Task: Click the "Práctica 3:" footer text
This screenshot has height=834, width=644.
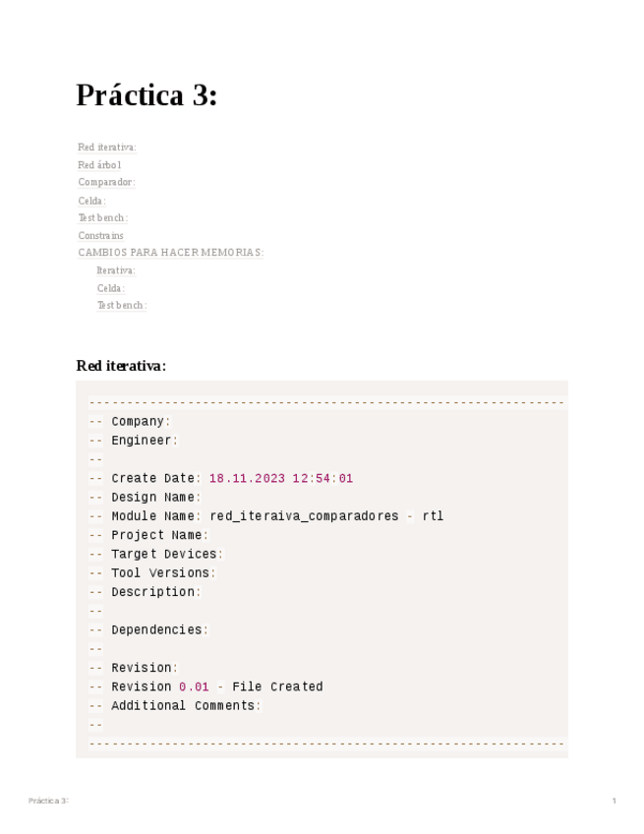Action: tap(48, 801)
